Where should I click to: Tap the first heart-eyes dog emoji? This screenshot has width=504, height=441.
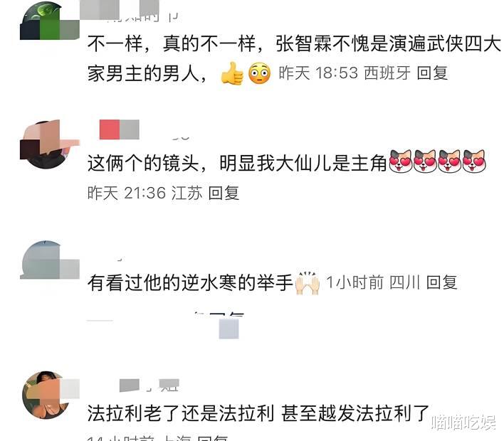(401, 161)
